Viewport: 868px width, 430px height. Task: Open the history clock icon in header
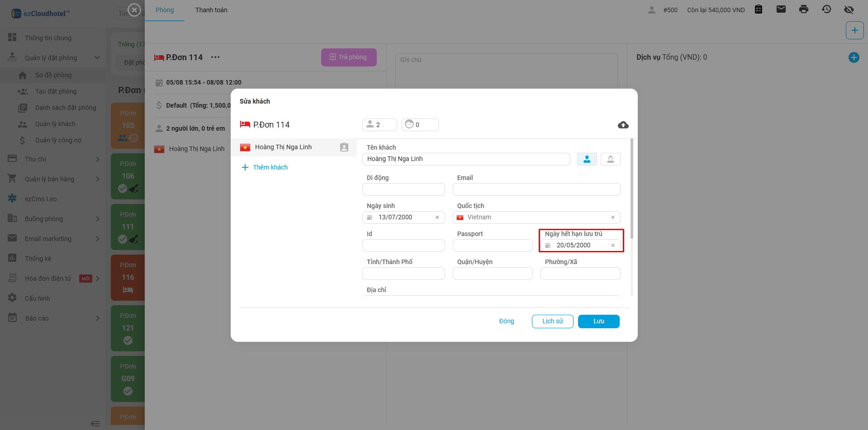826,9
